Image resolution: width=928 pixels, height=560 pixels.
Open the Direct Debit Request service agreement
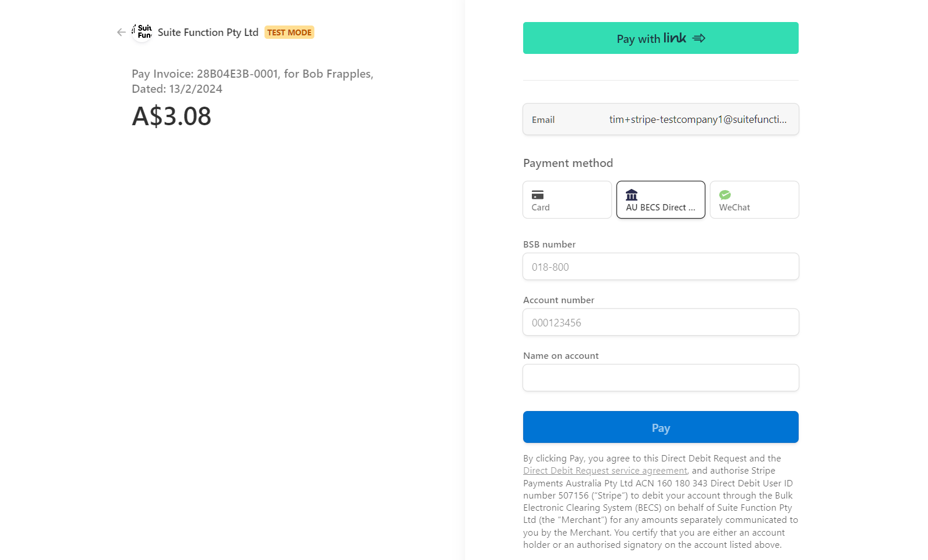[x=605, y=470]
